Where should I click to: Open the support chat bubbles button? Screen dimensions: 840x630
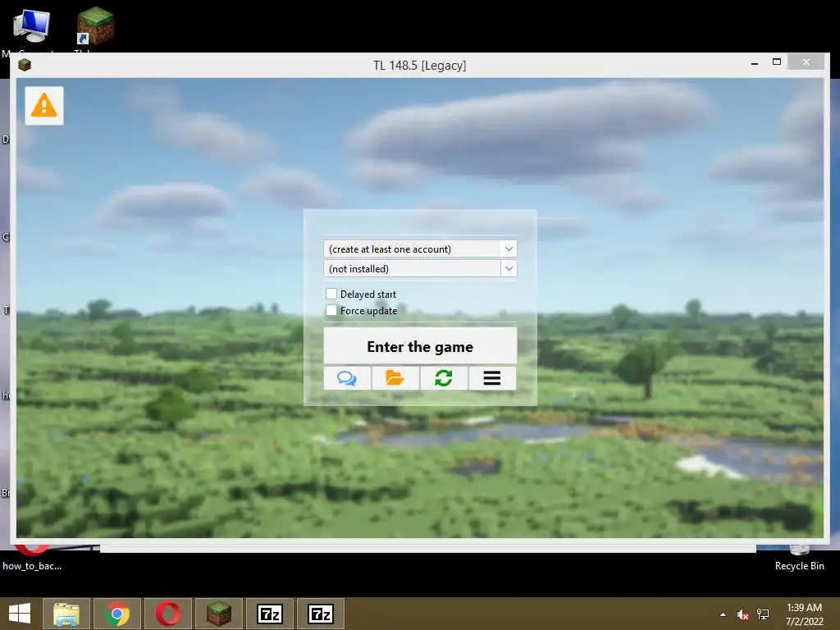(347, 378)
